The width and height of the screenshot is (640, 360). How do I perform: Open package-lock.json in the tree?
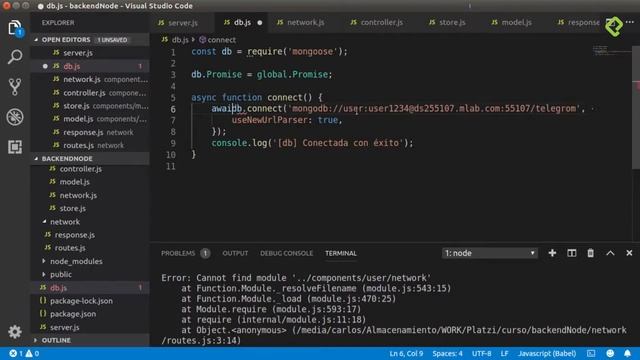[x=90, y=301]
